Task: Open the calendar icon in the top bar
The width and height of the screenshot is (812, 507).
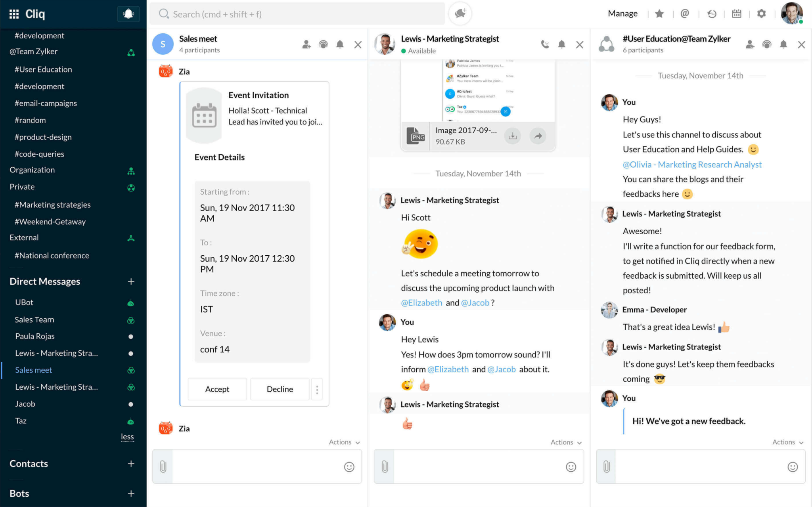Action: pyautogui.click(x=736, y=13)
